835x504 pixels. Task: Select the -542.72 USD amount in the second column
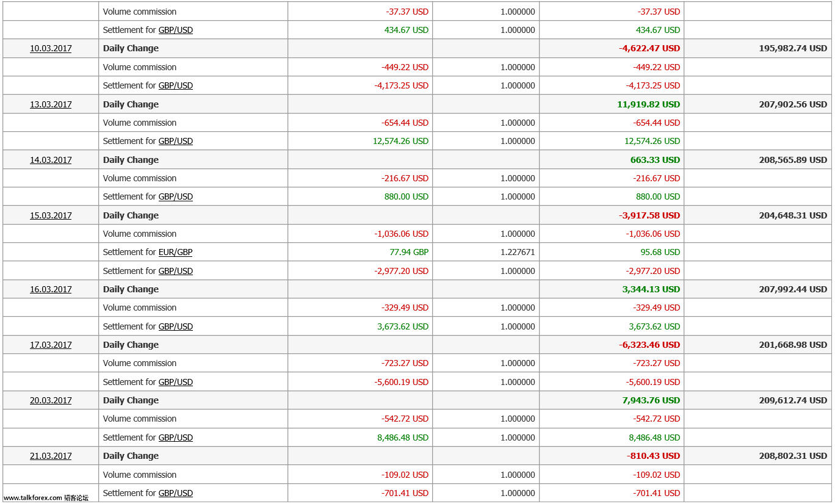405,419
